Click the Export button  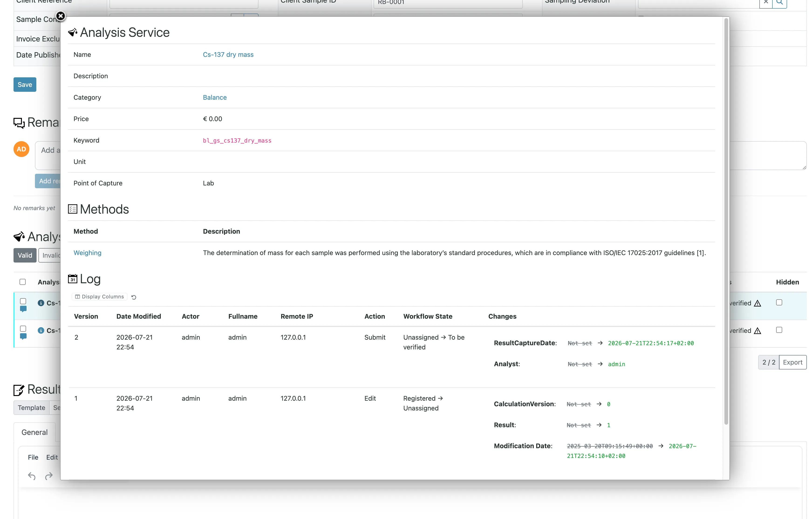[792, 362]
